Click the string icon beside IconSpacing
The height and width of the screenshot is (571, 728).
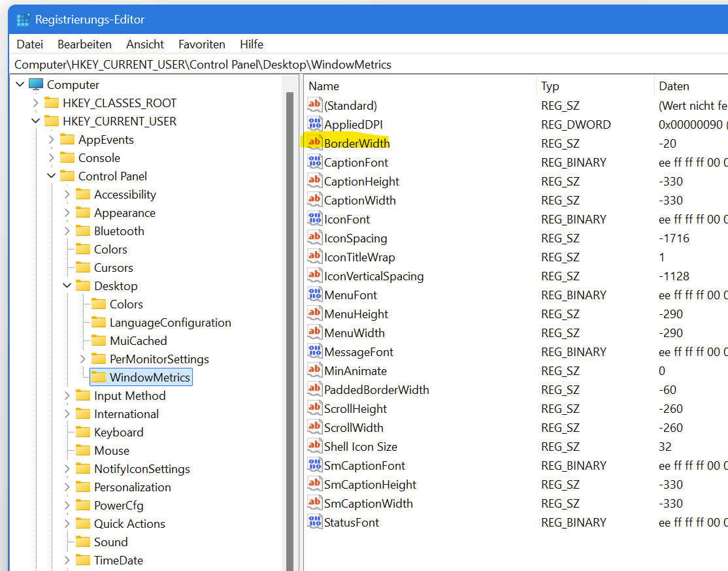tap(315, 237)
